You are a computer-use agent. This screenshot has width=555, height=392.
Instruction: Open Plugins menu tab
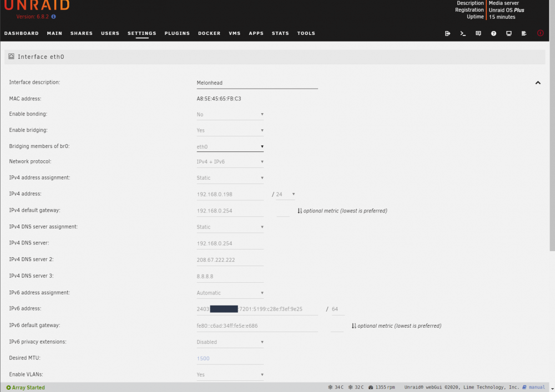point(177,33)
